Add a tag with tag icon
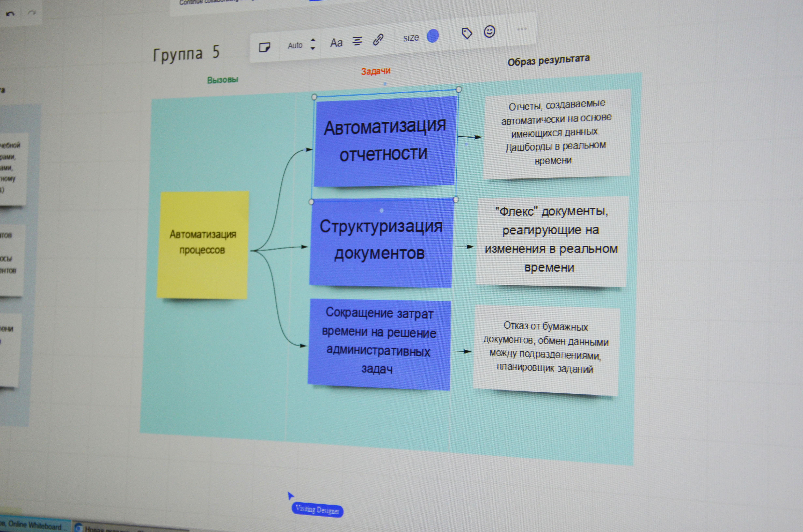This screenshot has width=803, height=532. point(467,33)
